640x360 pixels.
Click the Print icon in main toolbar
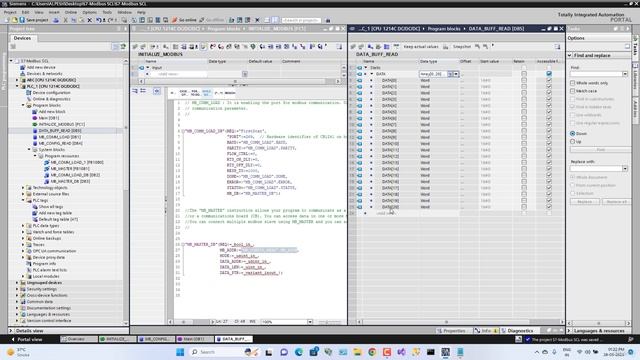[56, 20]
